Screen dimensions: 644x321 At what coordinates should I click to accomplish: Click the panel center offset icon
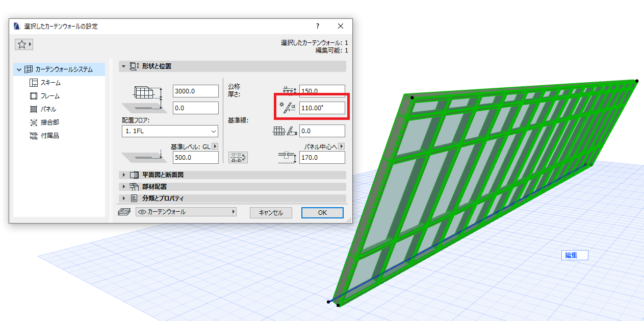[288, 157]
